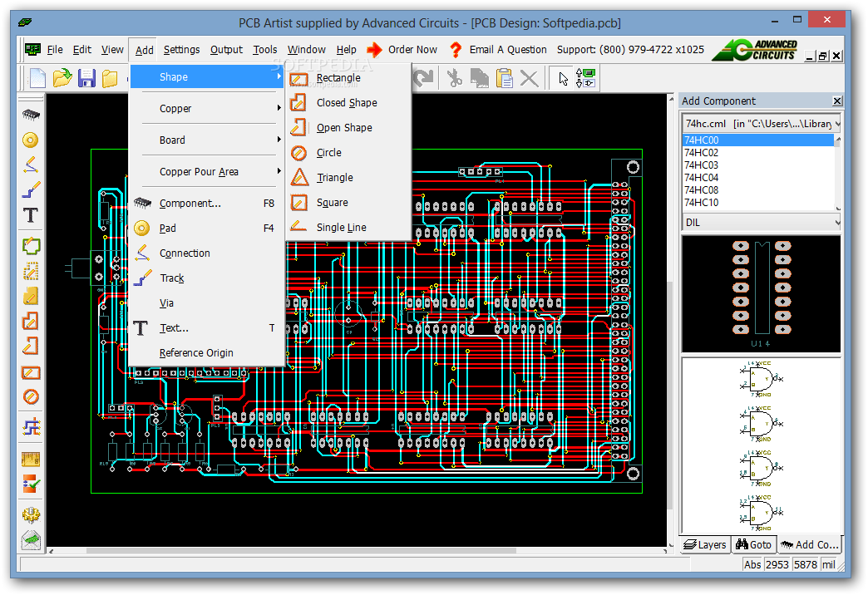
Task: Open the Output menu
Action: point(226,50)
